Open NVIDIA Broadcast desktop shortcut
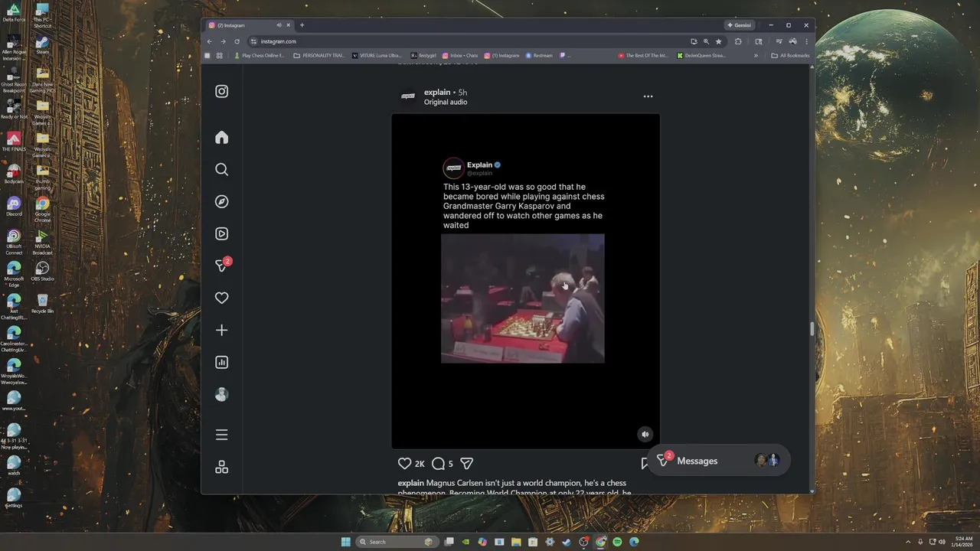Image resolution: width=980 pixels, height=551 pixels. tap(42, 242)
